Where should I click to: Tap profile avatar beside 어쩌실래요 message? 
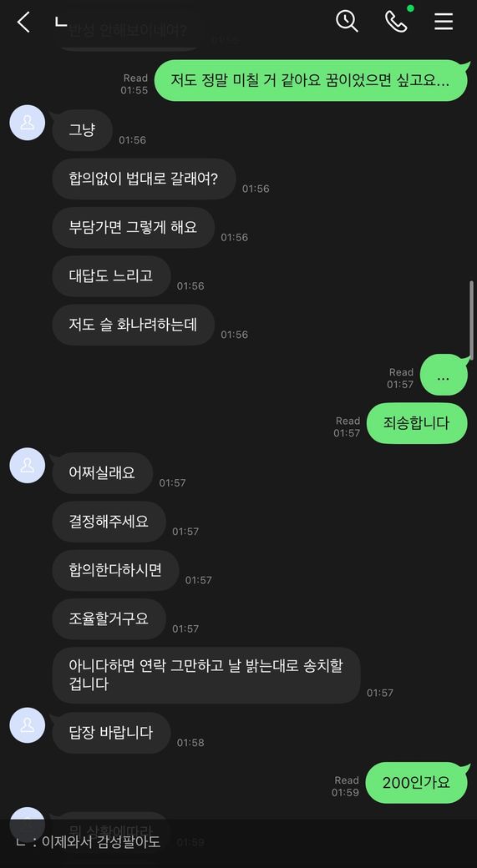[x=27, y=465]
